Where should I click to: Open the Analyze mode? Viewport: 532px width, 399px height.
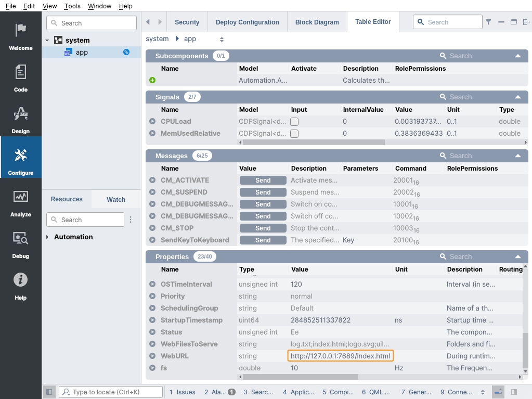pyautogui.click(x=21, y=203)
